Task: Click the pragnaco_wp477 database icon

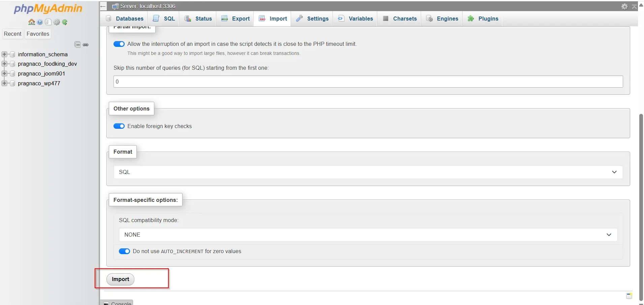Action: [12, 83]
